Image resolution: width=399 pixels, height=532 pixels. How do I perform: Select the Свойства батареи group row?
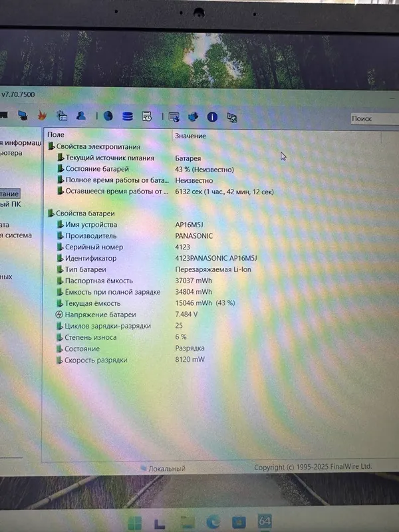85,213
